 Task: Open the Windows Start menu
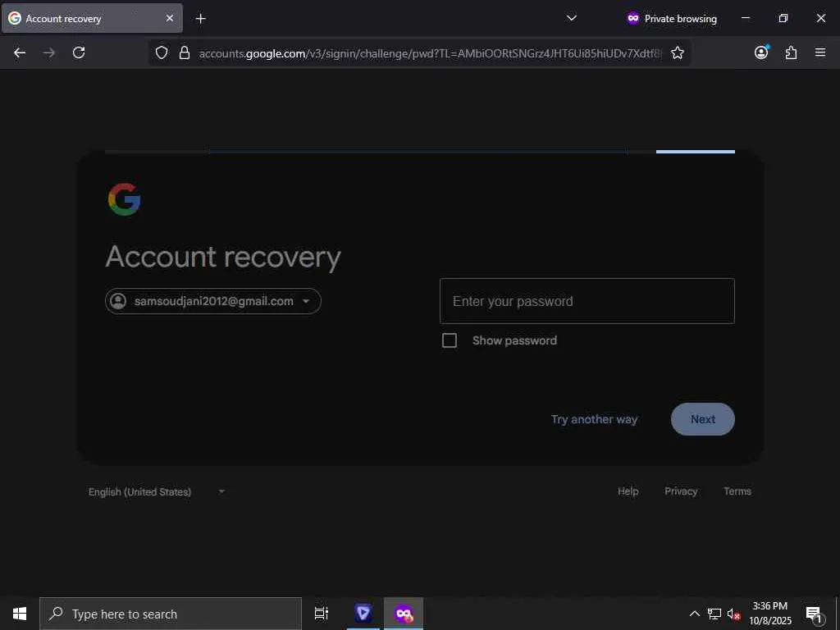pos(20,614)
